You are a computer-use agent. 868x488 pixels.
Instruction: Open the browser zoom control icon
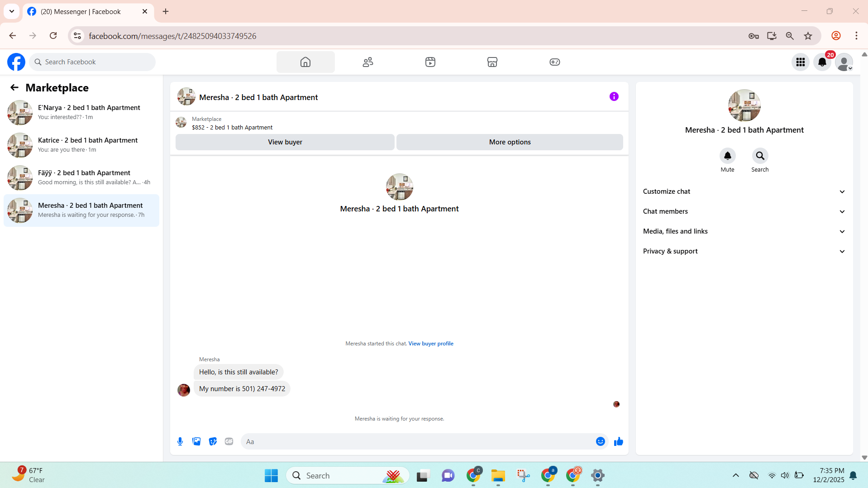pos(790,36)
